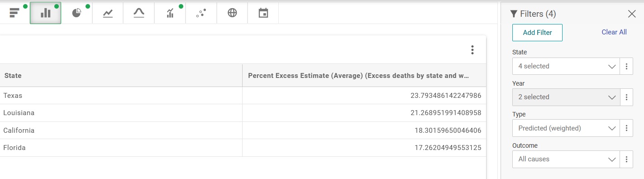The width and height of the screenshot is (644, 179).
Task: Switch to the pie chart icon
Action: tap(77, 13)
